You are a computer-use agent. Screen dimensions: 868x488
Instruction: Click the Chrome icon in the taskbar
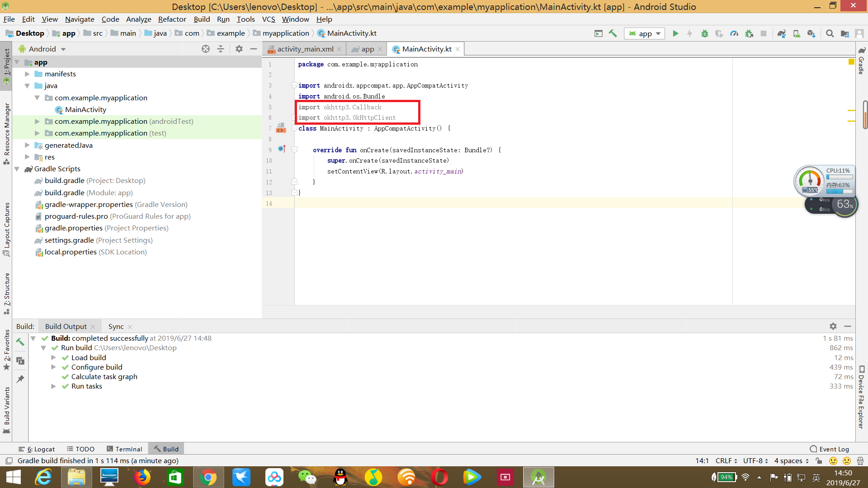point(208,477)
